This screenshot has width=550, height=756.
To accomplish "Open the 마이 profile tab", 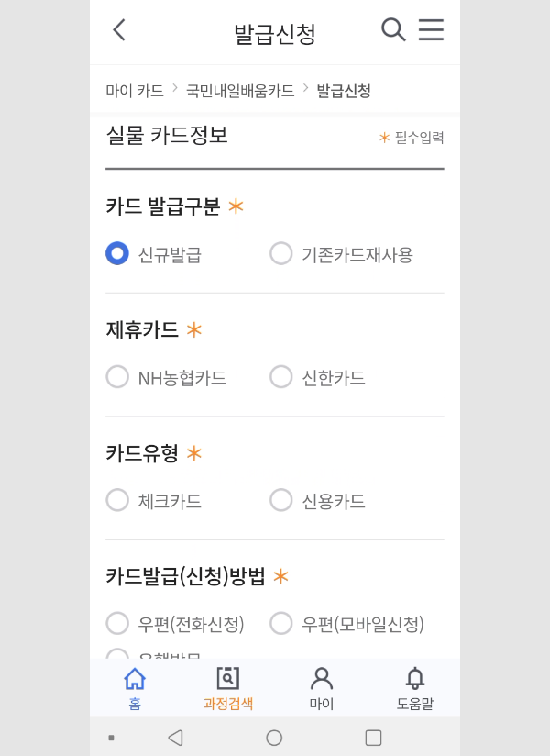I will (322, 688).
